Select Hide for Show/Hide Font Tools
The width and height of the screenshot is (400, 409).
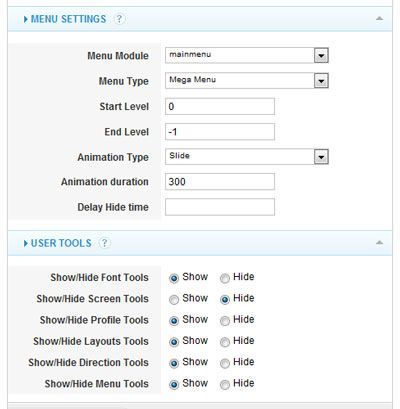225,278
